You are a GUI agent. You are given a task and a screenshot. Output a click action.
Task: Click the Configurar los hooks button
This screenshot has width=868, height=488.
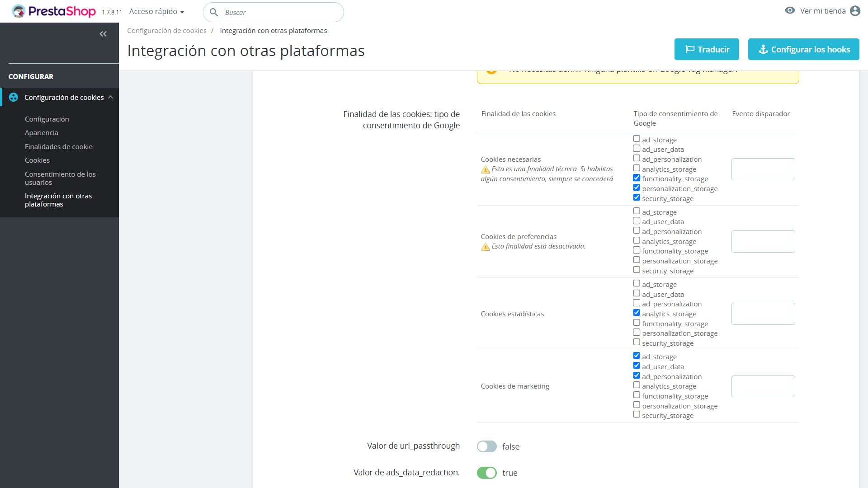[803, 49]
